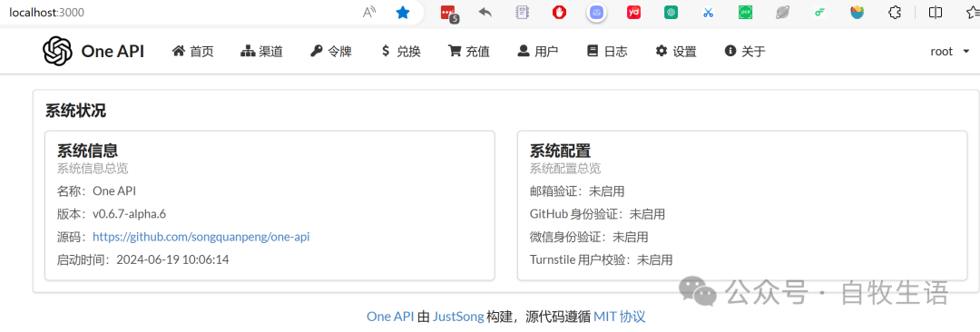Go to the 渠道 channels page

[262, 52]
